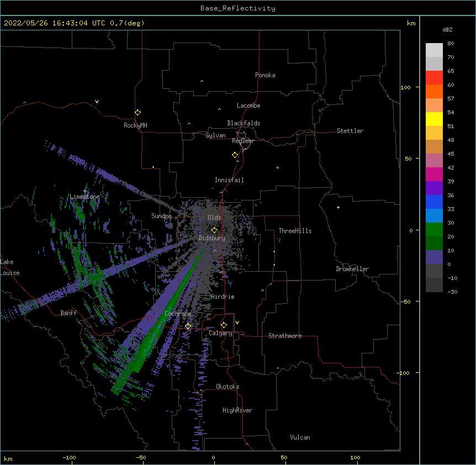Click the yellow diamond marker above RockyMH

click(138, 113)
